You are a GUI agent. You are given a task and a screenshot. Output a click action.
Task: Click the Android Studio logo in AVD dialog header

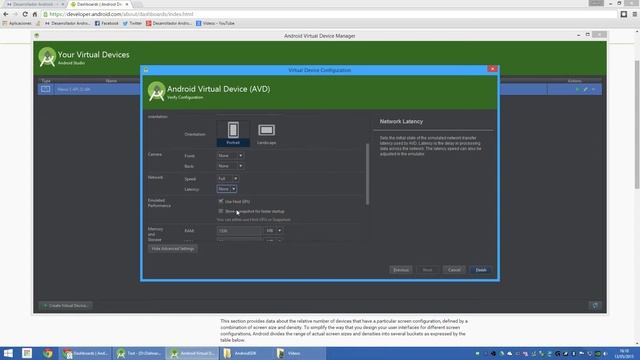(x=156, y=91)
